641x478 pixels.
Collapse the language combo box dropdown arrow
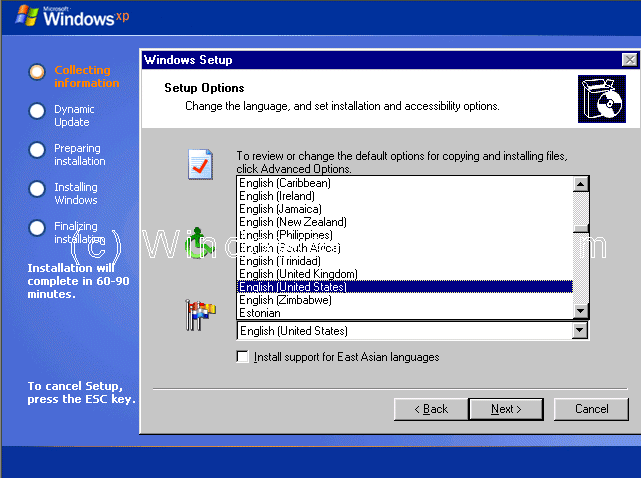[580, 331]
